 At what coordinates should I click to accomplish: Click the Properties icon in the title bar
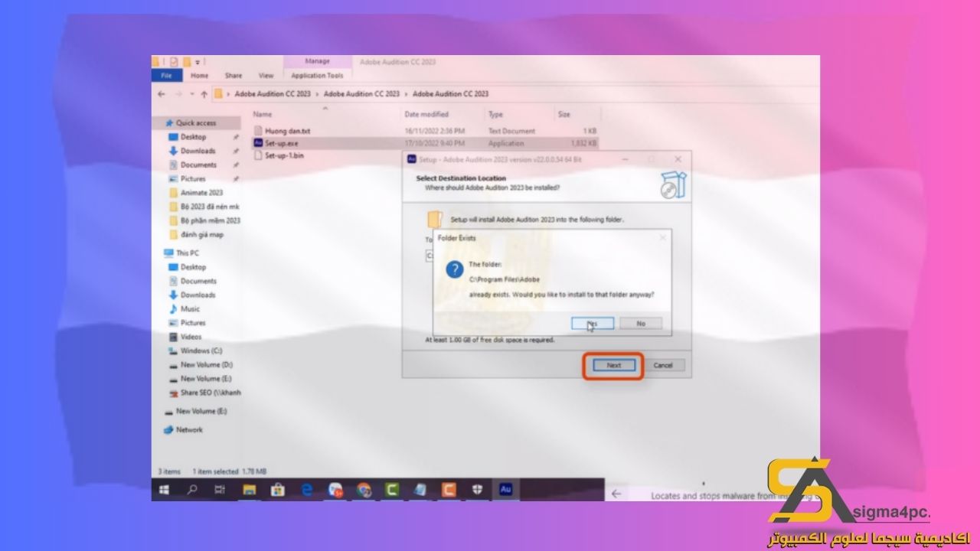[x=175, y=61]
